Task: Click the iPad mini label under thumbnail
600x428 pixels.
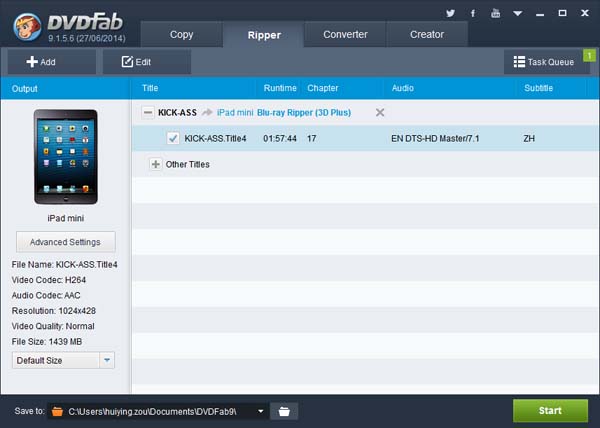Action: coord(65,218)
